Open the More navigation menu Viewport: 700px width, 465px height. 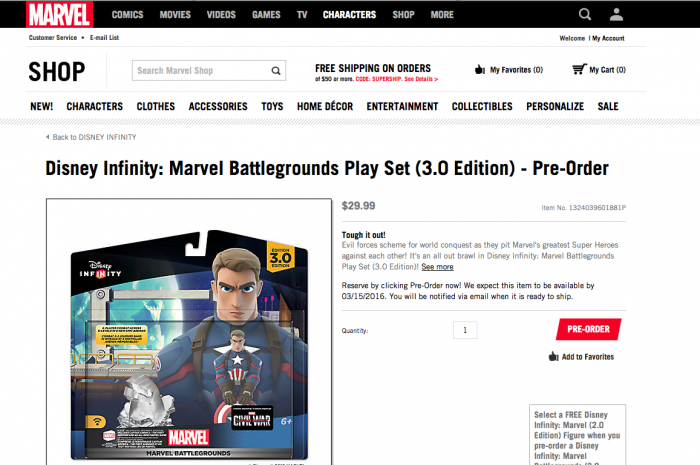(x=442, y=15)
